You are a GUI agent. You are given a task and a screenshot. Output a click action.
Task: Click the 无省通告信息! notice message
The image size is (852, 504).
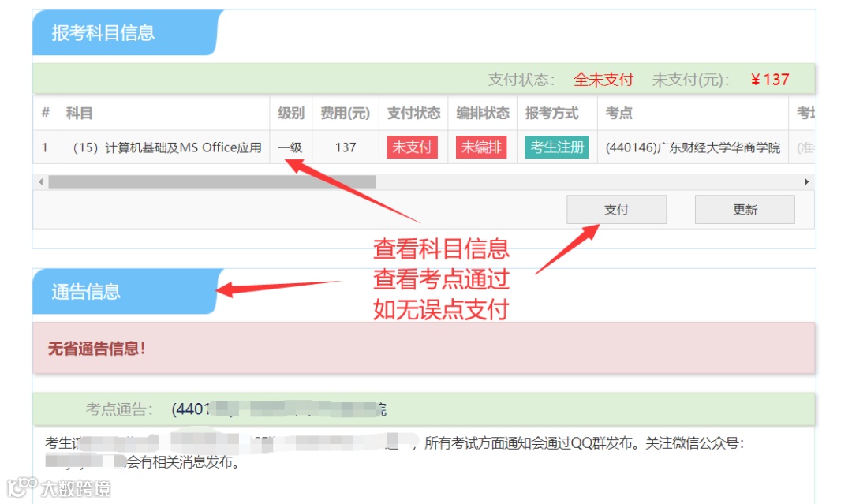[97, 349]
